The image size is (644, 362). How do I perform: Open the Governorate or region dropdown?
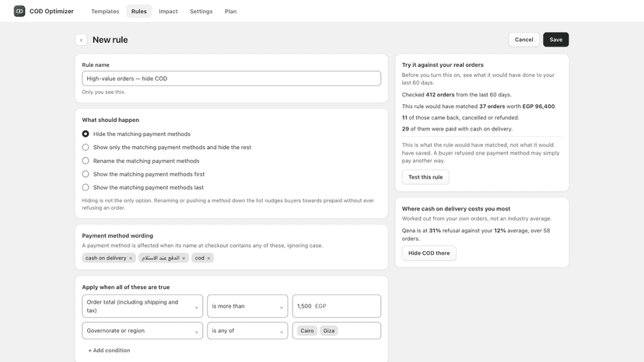(x=142, y=331)
